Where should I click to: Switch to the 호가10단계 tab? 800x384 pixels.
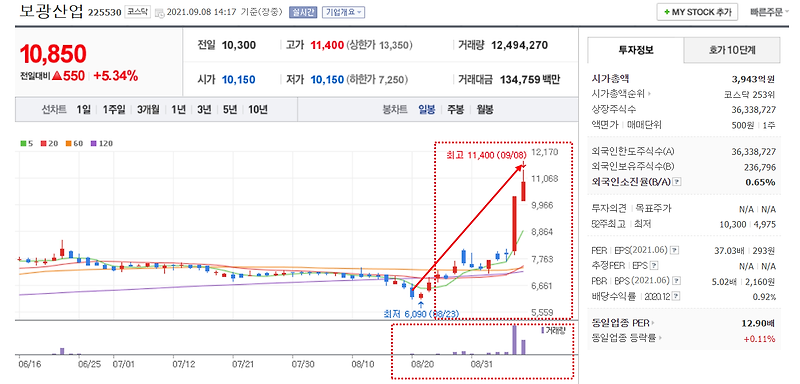tap(732, 50)
